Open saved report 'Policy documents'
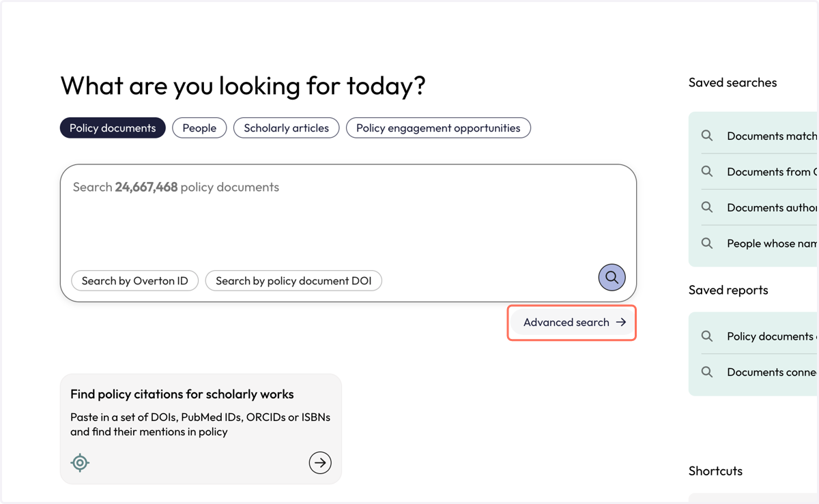819x504 pixels. [x=772, y=336]
